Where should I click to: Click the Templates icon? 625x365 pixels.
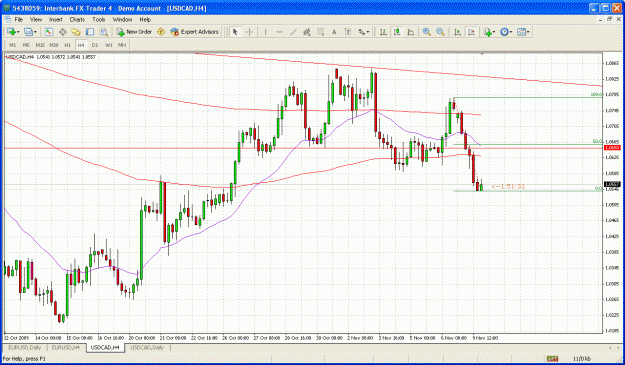(x=521, y=32)
